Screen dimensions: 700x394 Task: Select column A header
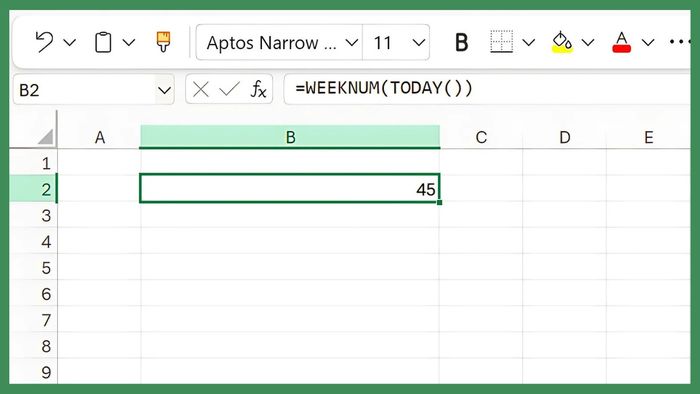click(100, 137)
